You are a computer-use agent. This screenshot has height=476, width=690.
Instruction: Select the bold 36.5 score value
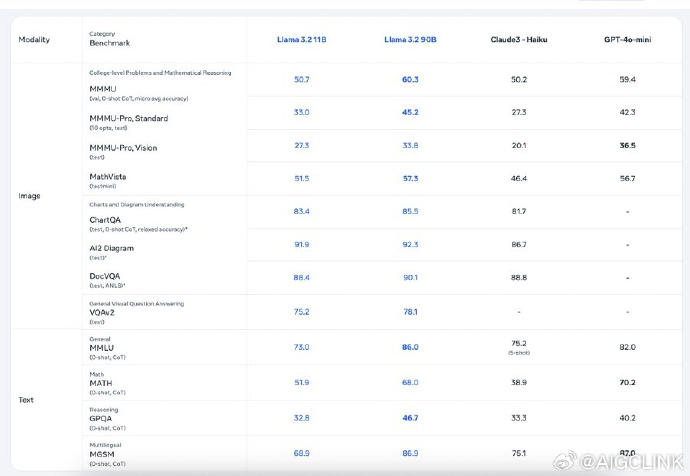coord(628,145)
